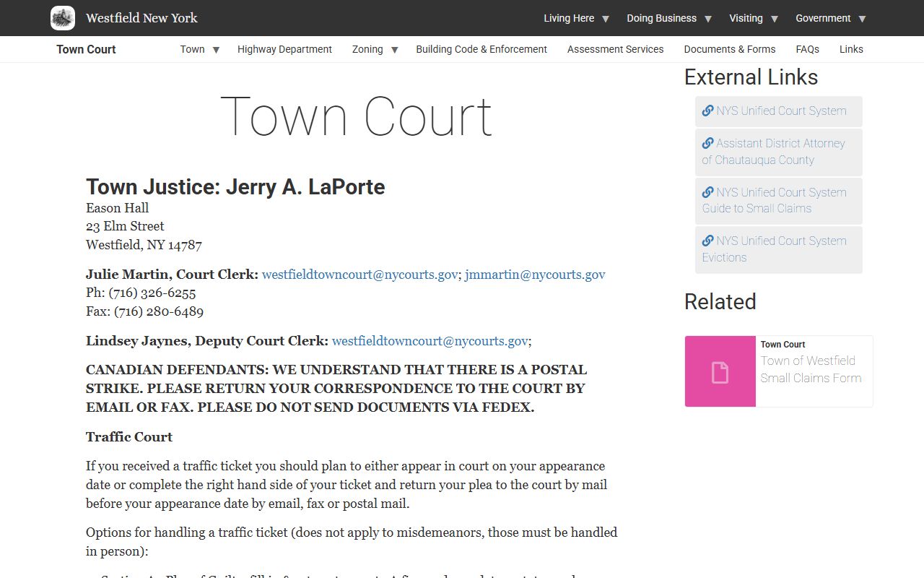Email westfieldtowncourt@nycourts.gov next to Lindsey Jaynes
Image resolution: width=924 pixels, height=578 pixels.
(430, 341)
